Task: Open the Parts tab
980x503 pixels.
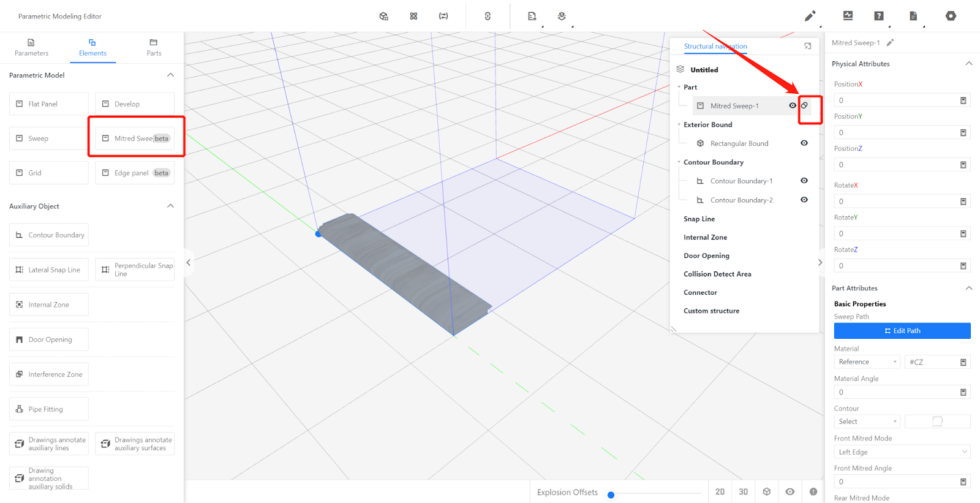Action: tap(154, 47)
